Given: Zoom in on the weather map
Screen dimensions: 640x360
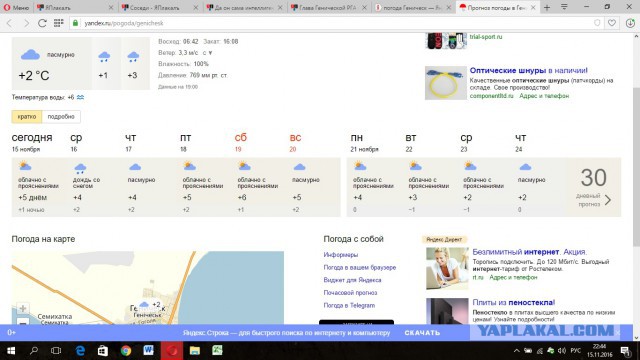Looking at the screenshot, I should tap(23, 308).
